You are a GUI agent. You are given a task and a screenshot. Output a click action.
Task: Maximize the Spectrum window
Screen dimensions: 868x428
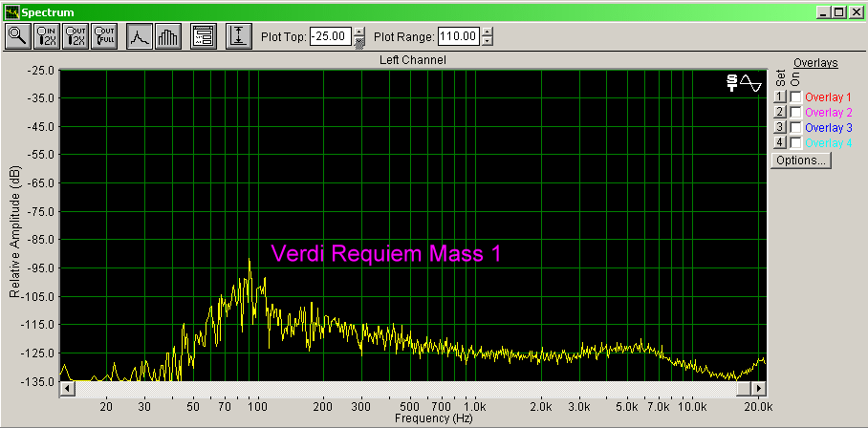tap(838, 12)
